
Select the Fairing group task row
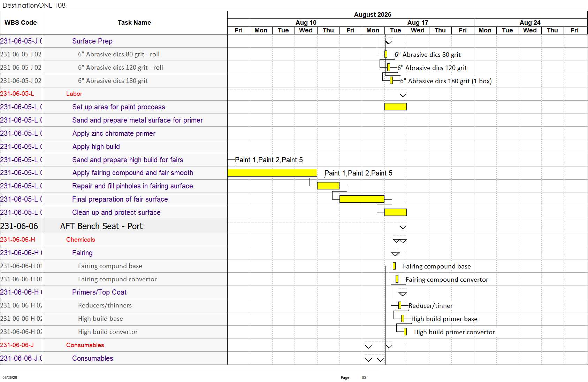tap(114, 253)
